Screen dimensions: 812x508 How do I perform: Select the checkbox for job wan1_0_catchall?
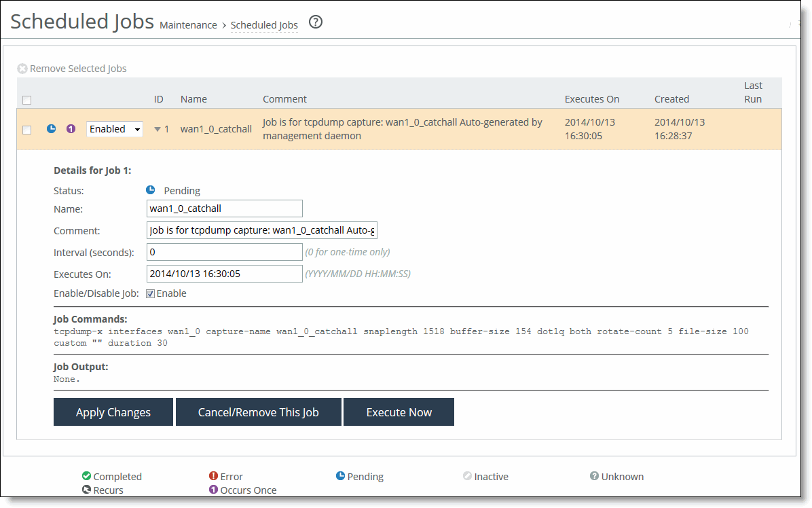coord(27,130)
